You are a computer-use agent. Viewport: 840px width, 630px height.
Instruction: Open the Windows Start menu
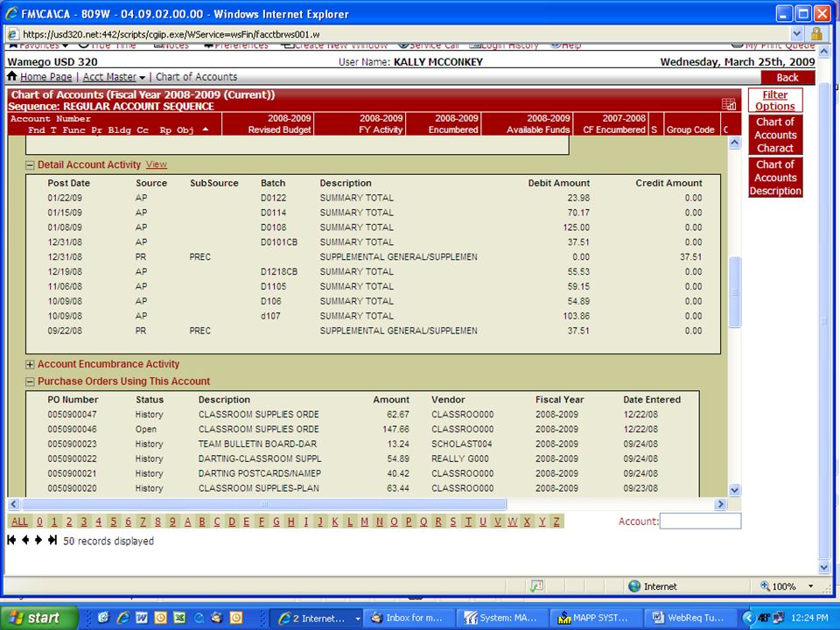click(x=38, y=618)
